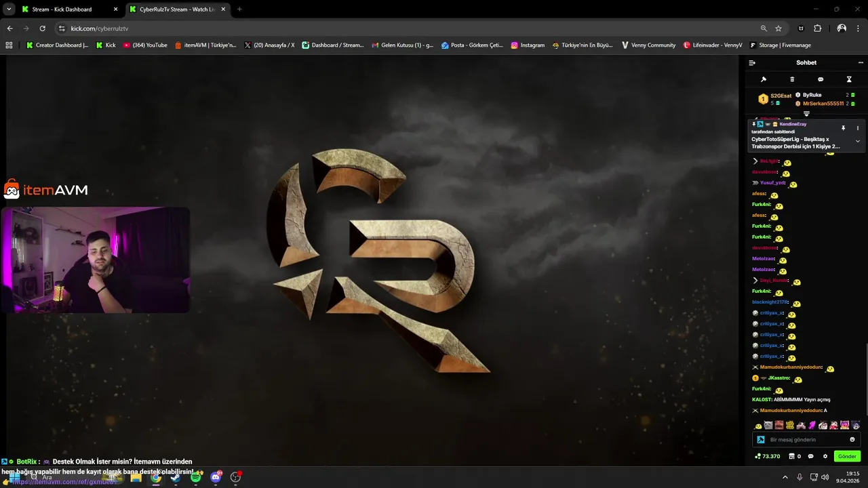The image size is (868, 488).
Task: Open the tab search dropdown arrow
Action: tap(9, 9)
